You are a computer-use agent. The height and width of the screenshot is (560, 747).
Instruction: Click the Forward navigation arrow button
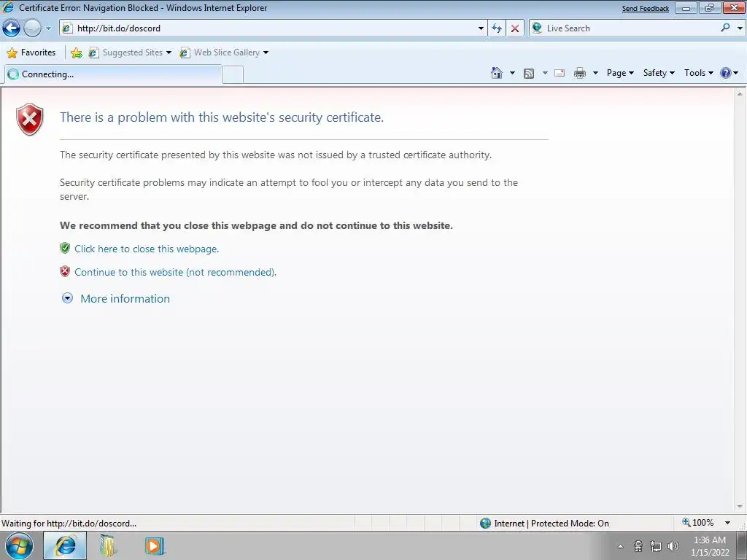coord(32,28)
